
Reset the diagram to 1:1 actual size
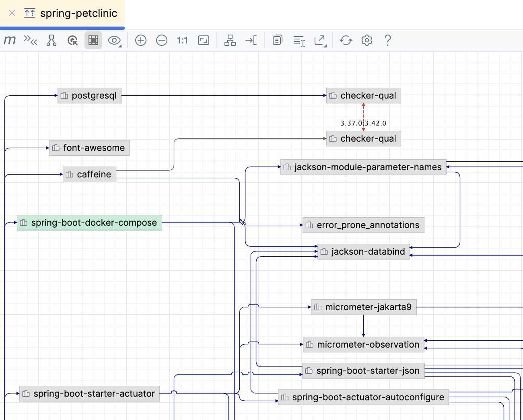(182, 40)
